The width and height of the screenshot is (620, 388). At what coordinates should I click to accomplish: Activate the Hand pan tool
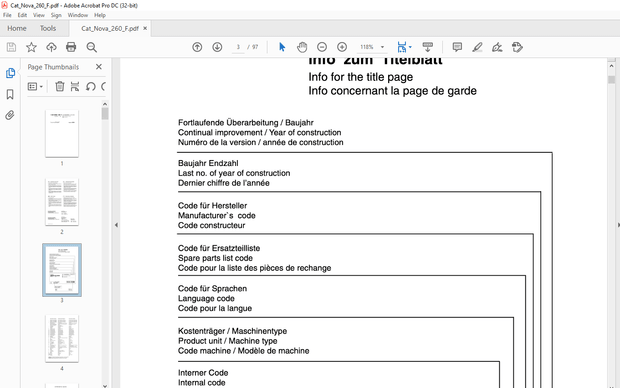click(302, 47)
